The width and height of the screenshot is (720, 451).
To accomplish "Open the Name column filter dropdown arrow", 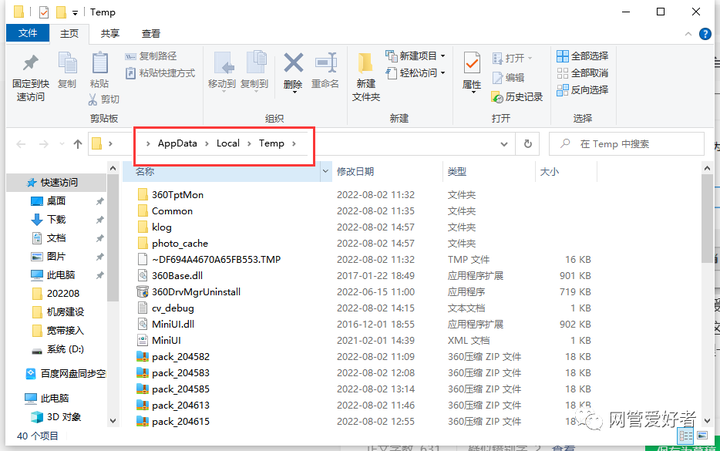I will click(x=326, y=171).
